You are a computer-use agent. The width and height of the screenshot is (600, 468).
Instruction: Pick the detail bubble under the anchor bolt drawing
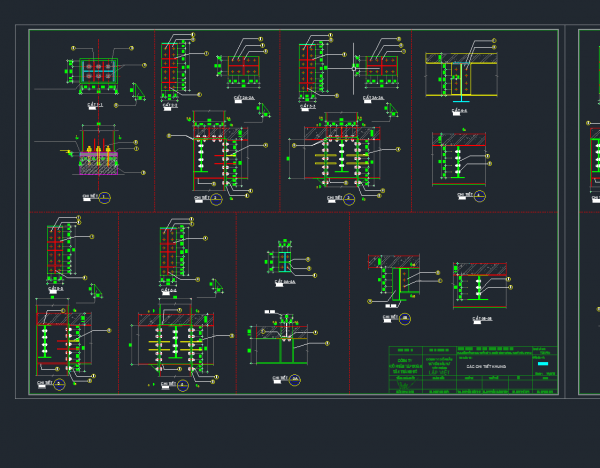pyautogui.click(x=105, y=199)
